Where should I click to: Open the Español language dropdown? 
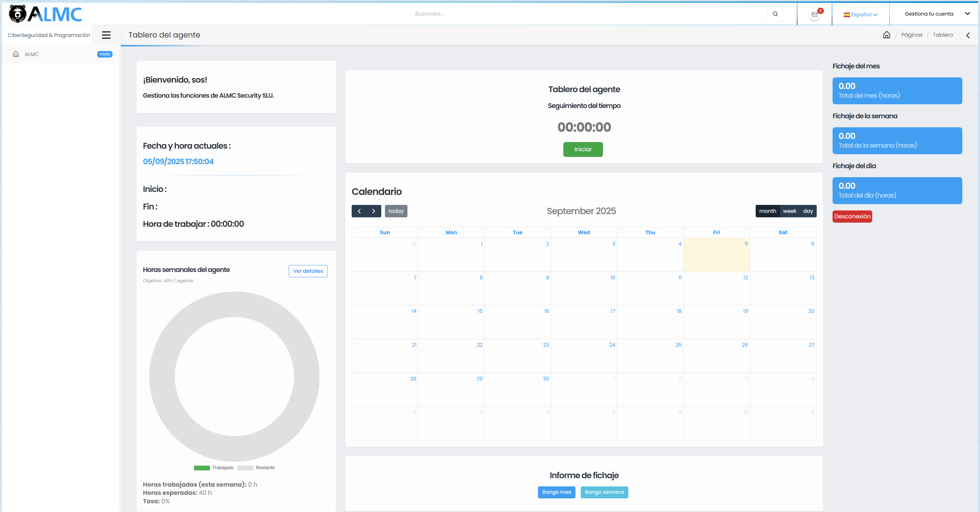(861, 14)
